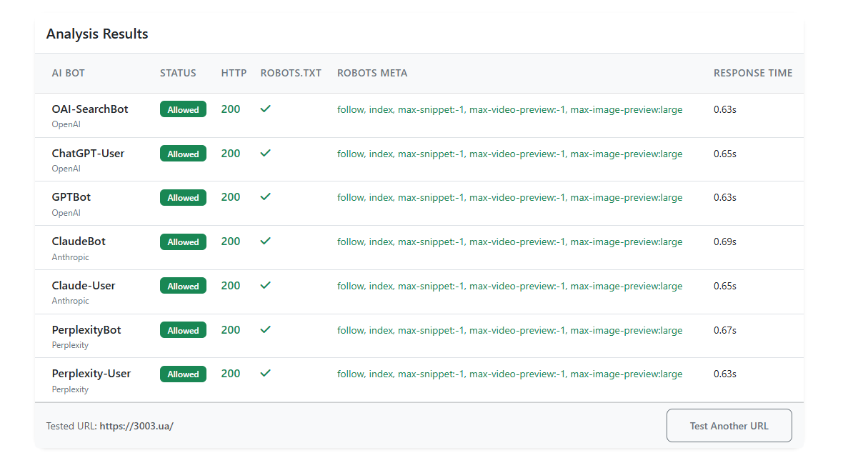Select the ROBOTS META column header
The width and height of the screenshot is (868, 468).
(x=372, y=73)
